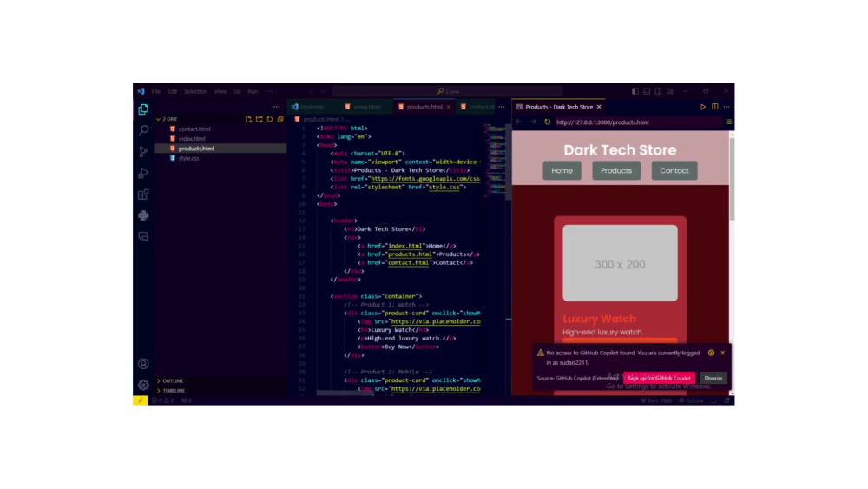Toggle the bottom panel layout icon
Image resolution: width=868 pixels, height=489 pixels.
[647, 91]
